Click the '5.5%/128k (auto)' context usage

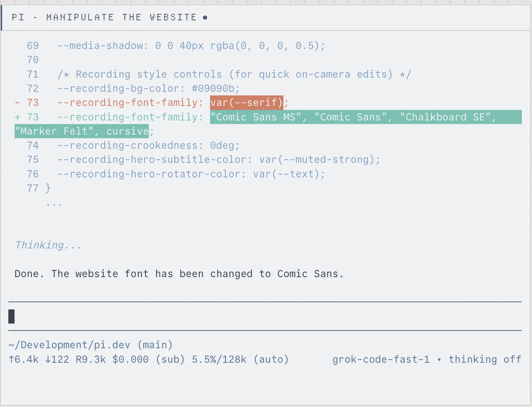coord(240,359)
